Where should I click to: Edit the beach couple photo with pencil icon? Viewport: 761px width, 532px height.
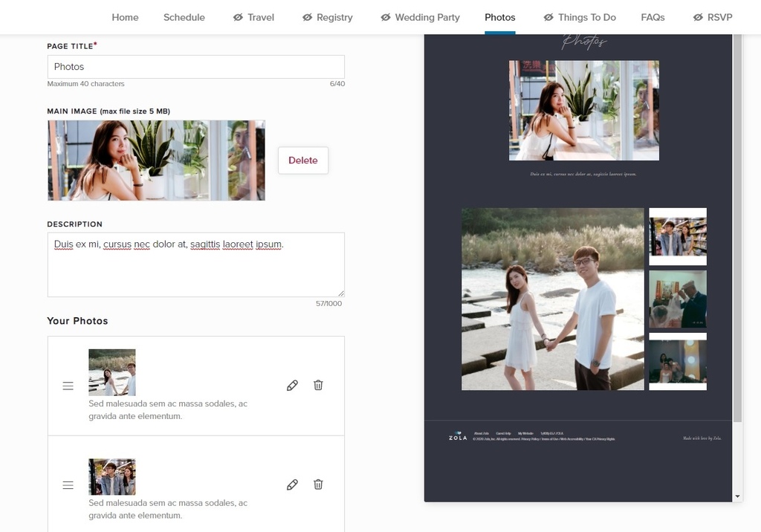292,386
